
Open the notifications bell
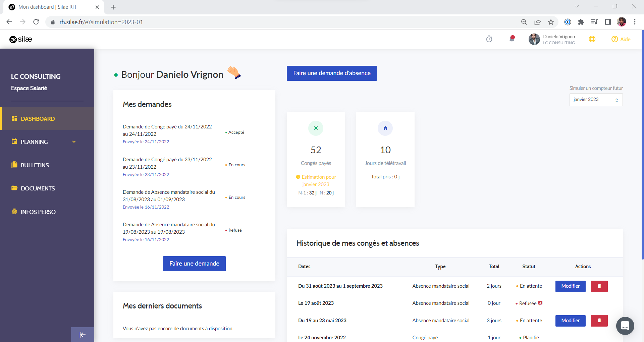pos(512,39)
